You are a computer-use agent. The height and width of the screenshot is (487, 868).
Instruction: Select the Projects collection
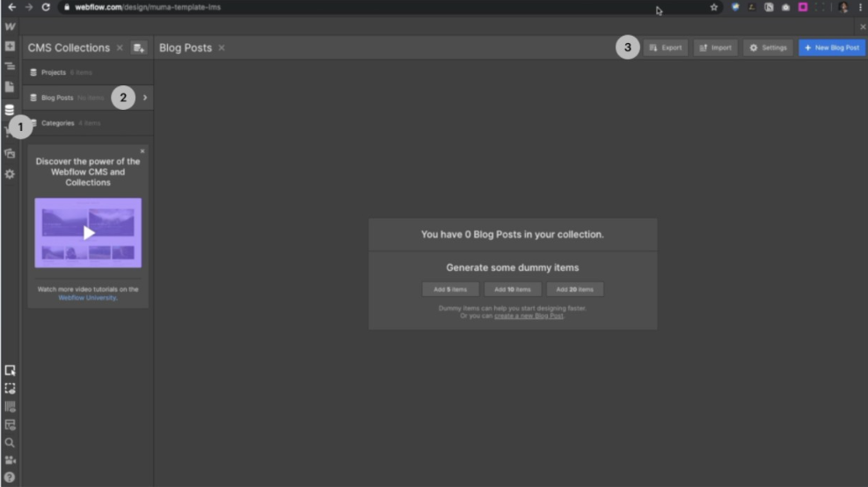[54, 72]
